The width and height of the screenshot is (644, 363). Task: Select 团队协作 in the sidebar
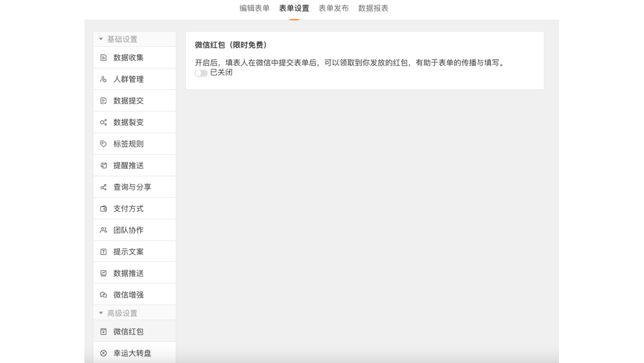pos(135,230)
